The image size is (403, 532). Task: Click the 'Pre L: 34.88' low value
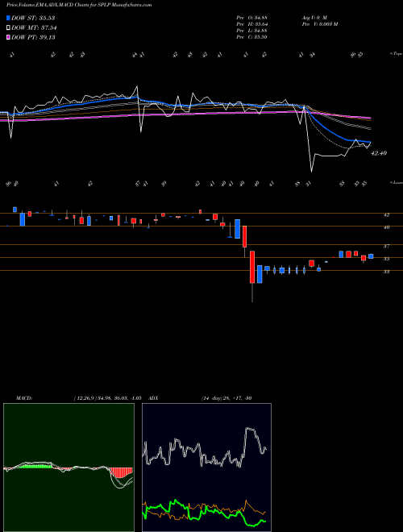[251, 31]
